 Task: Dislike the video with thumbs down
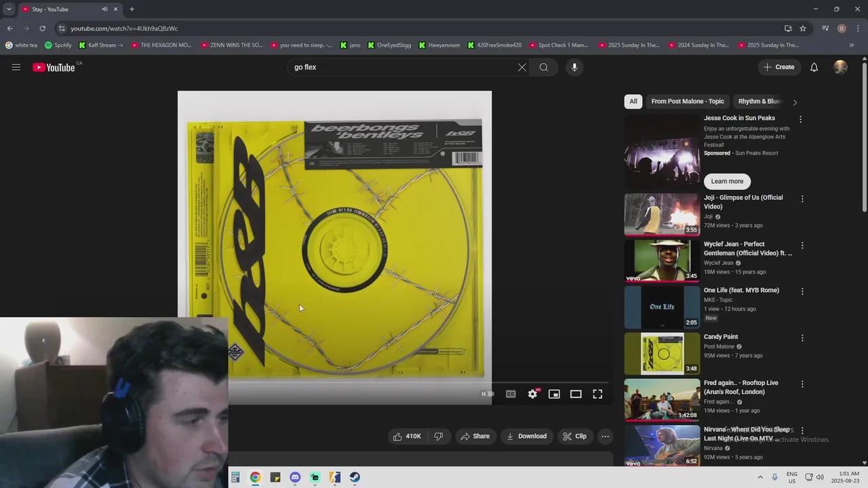[x=438, y=436]
